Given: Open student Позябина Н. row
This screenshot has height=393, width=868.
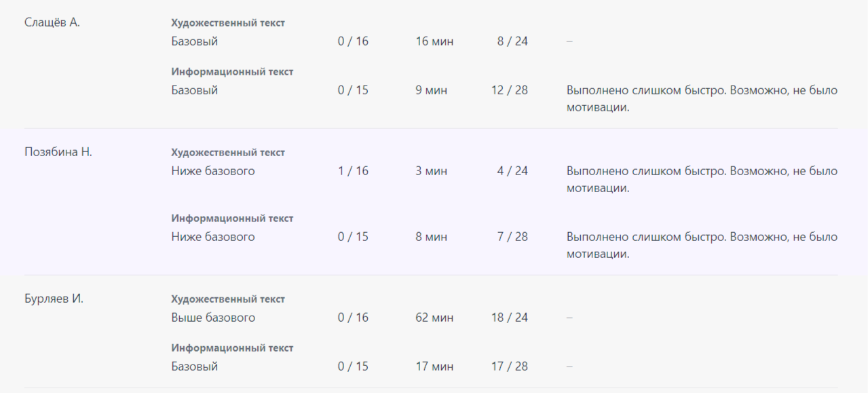Looking at the screenshot, I should [58, 152].
